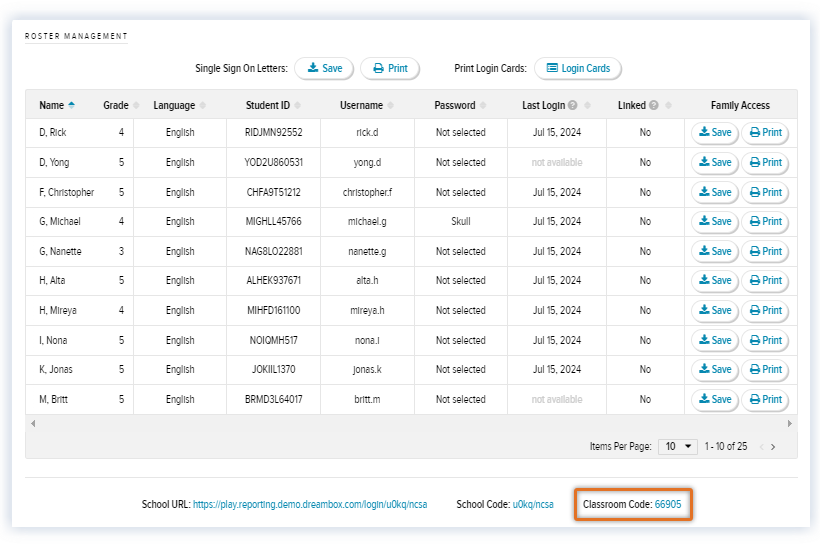Sort by the Name column arrow

[71, 105]
